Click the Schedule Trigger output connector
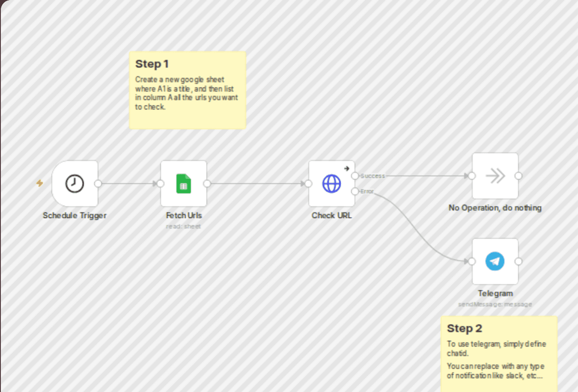Viewport: 578px width, 392px height. point(98,184)
